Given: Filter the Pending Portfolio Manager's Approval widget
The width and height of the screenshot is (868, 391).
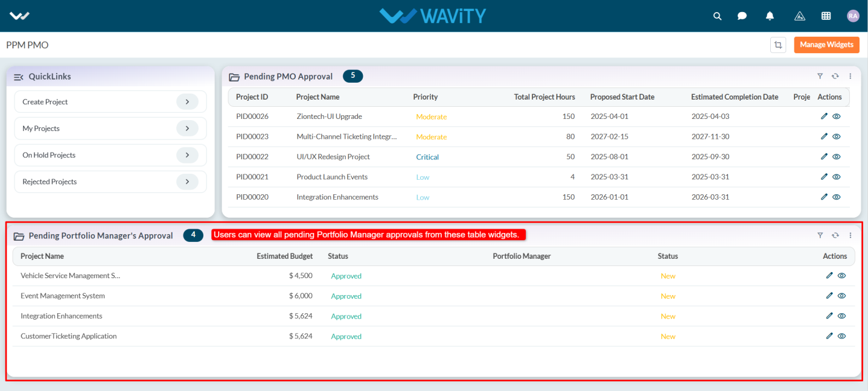Looking at the screenshot, I should (x=820, y=235).
